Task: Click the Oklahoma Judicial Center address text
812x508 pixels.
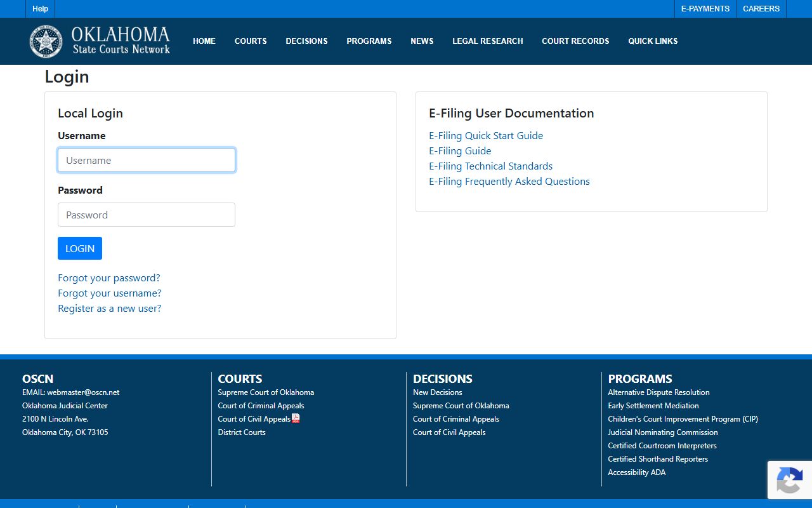Action: point(65,406)
